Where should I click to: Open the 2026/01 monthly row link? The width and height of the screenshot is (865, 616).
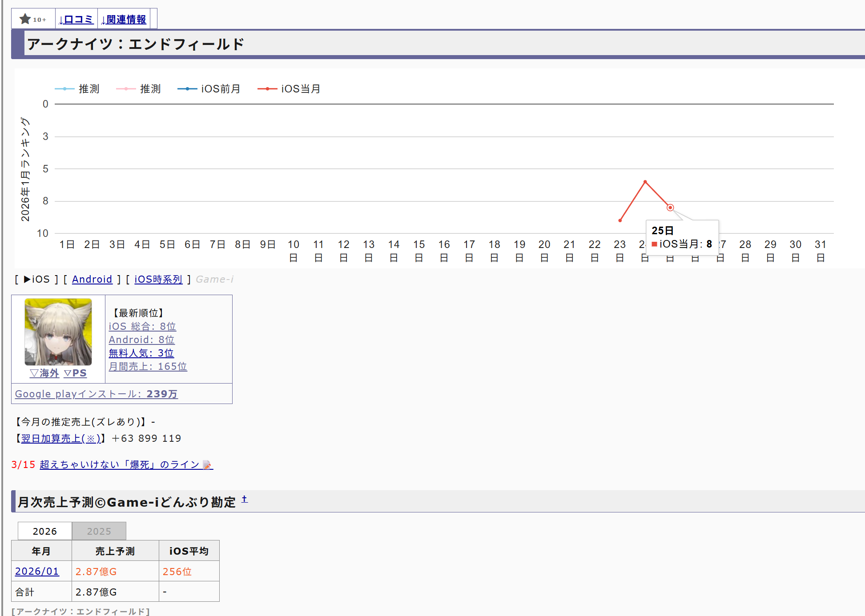(x=37, y=572)
